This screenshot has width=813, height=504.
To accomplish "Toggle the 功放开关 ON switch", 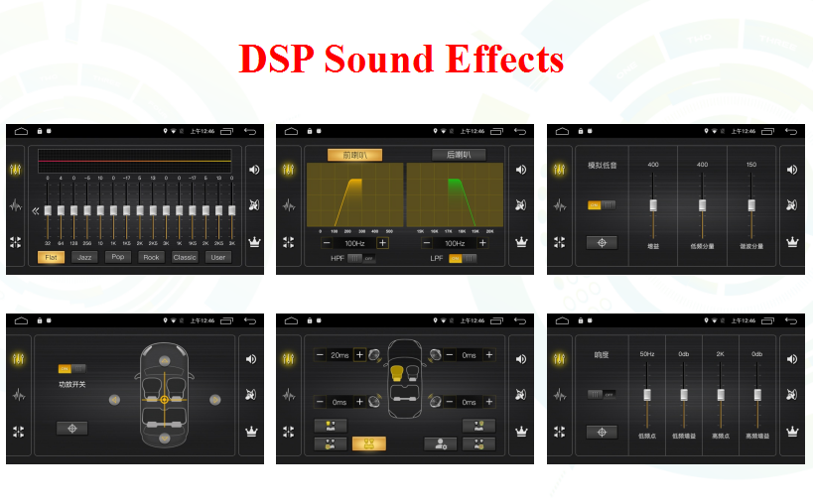I will pyautogui.click(x=72, y=369).
